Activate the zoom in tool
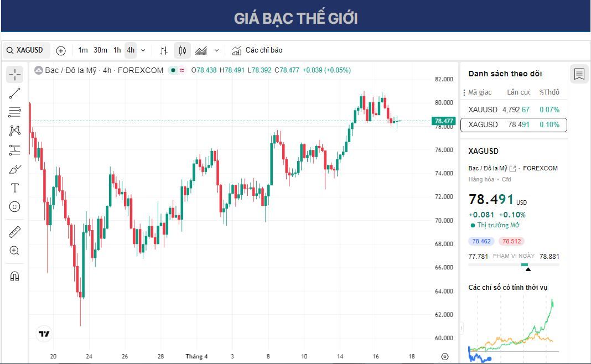Image resolution: width=591 pixels, height=364 pixels. 15,251
